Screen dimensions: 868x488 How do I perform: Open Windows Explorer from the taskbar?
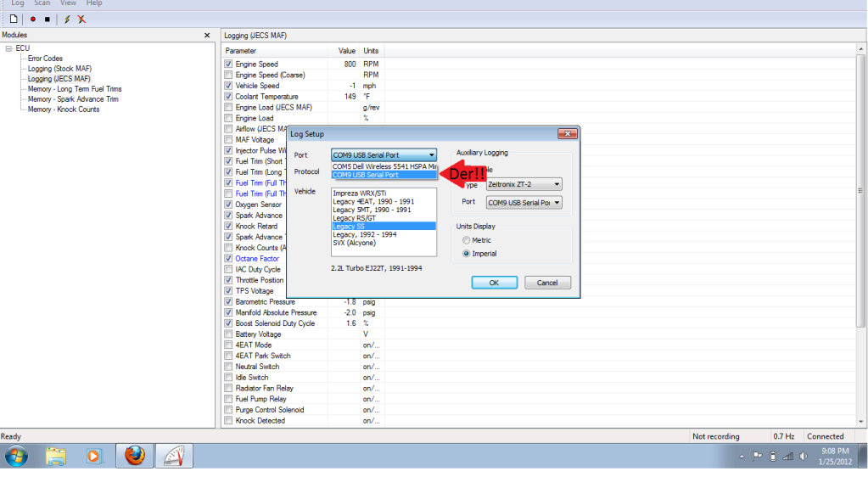pyautogui.click(x=56, y=457)
